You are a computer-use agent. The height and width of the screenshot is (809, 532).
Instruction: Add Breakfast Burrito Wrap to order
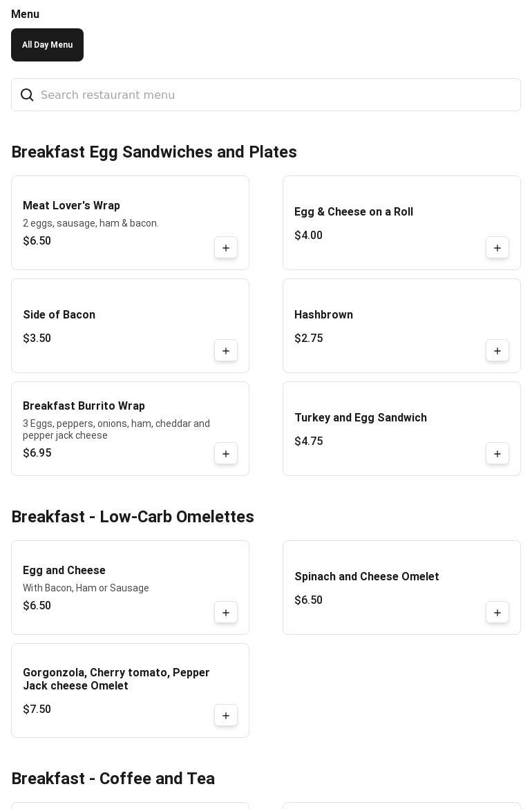coord(226,454)
